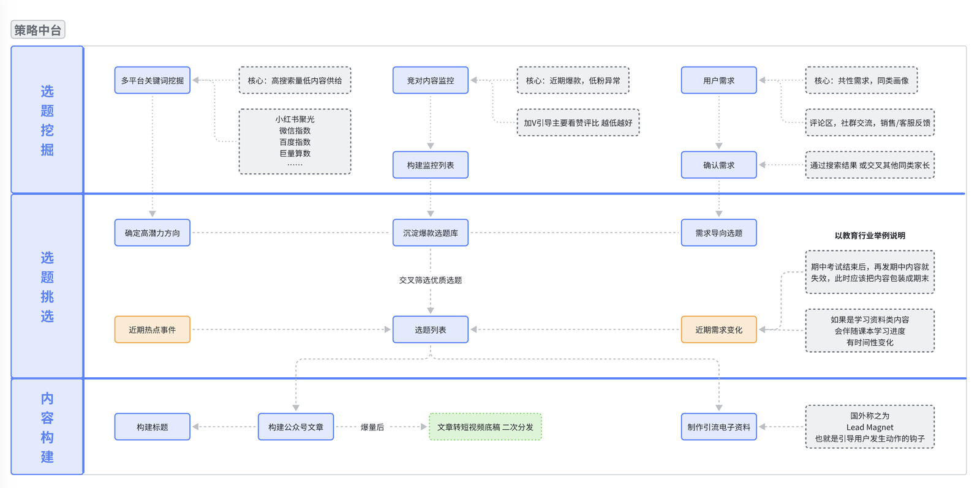Select the 构建公众号文章 node

[x=295, y=427]
